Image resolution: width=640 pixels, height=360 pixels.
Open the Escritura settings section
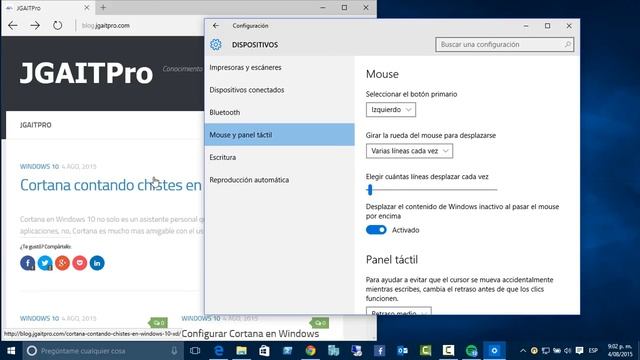pyautogui.click(x=280, y=157)
